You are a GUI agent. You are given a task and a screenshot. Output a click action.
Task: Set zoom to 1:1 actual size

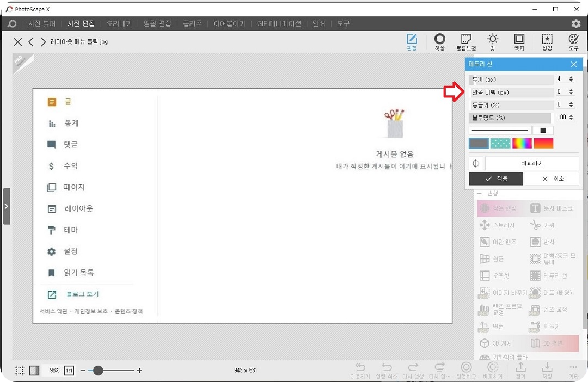click(69, 371)
